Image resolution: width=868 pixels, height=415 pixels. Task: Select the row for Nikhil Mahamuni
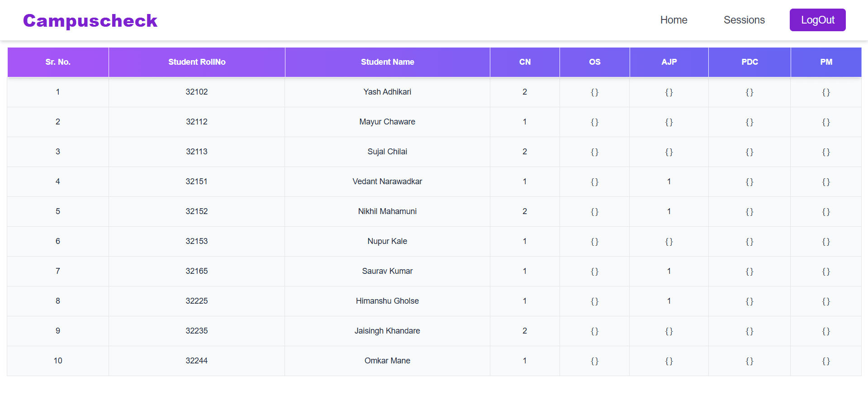click(x=387, y=211)
